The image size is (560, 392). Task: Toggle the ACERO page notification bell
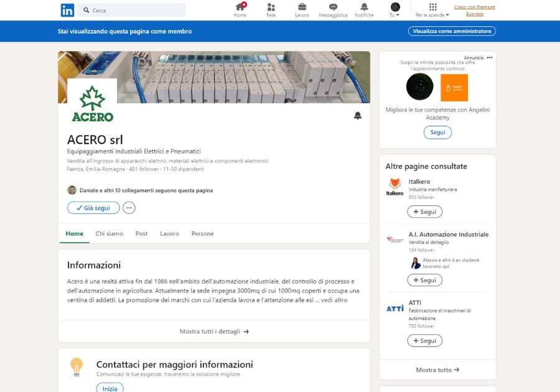coord(358,115)
